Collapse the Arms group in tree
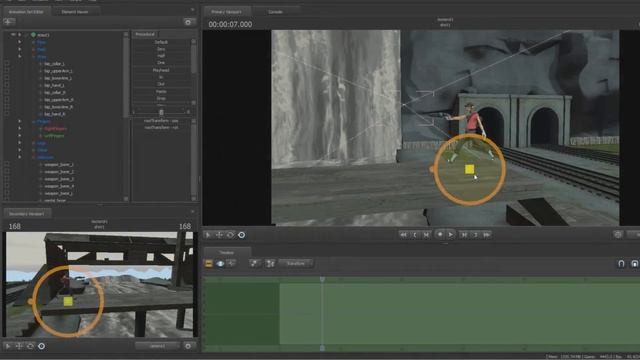The height and width of the screenshot is (360, 640). coord(20,57)
